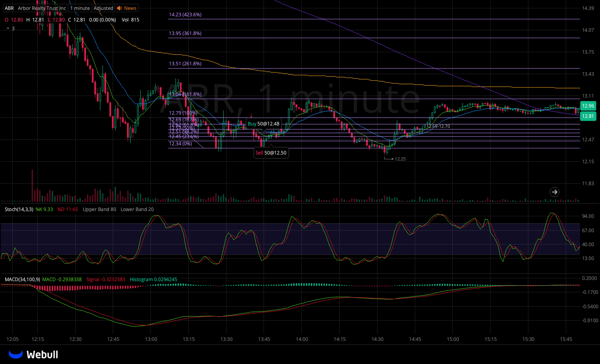Open MACD(34,100,9) indicator settings
The image size is (600, 364).
[x=22, y=279]
